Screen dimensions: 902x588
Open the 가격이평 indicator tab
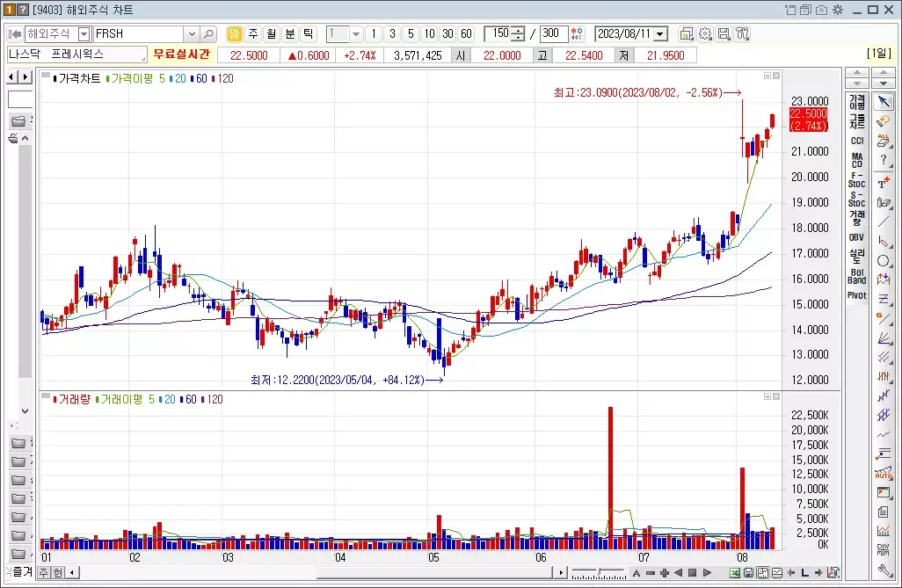856,102
